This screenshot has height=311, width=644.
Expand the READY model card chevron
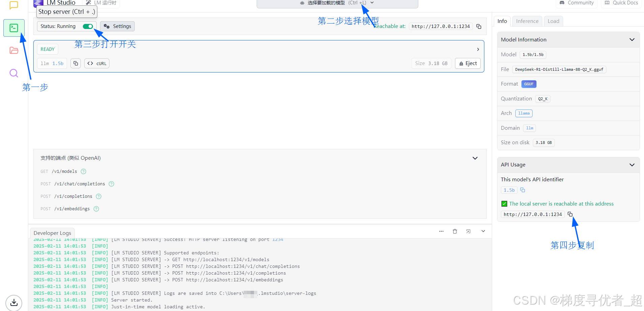pos(478,50)
